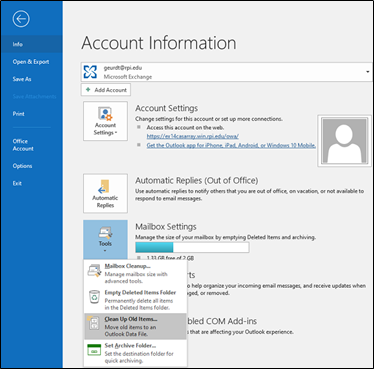Click the "1.33 GB free of 2 GB" text
This screenshot has height=369, width=374.
[x=170, y=258]
